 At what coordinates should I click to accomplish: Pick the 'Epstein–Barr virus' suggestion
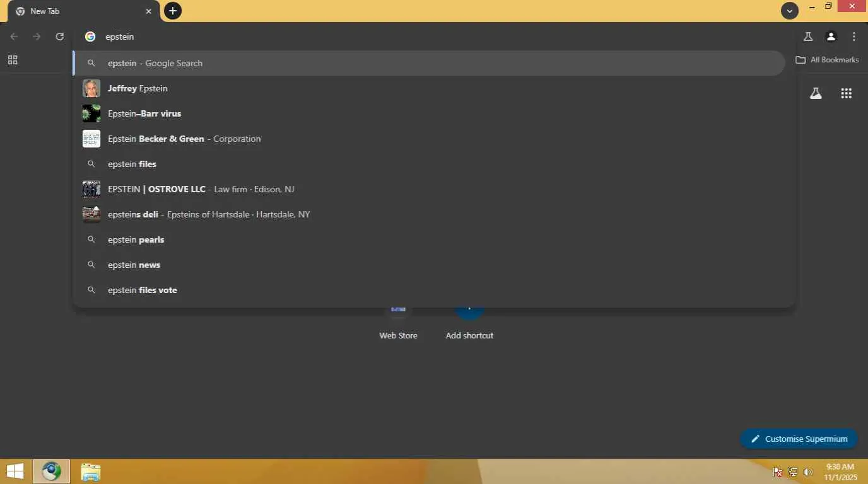point(429,113)
